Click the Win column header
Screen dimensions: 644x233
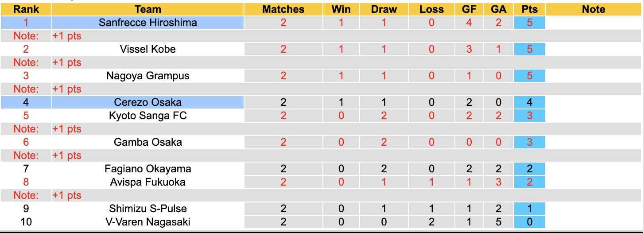click(341, 9)
